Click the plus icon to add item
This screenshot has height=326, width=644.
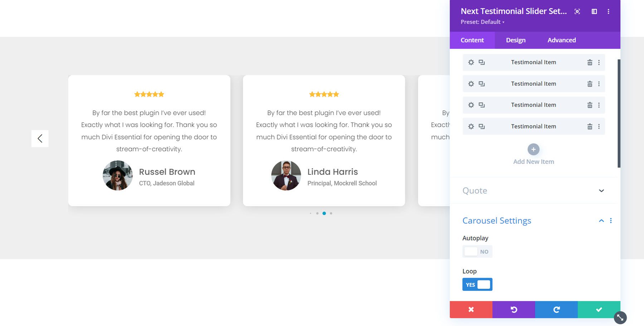click(533, 149)
